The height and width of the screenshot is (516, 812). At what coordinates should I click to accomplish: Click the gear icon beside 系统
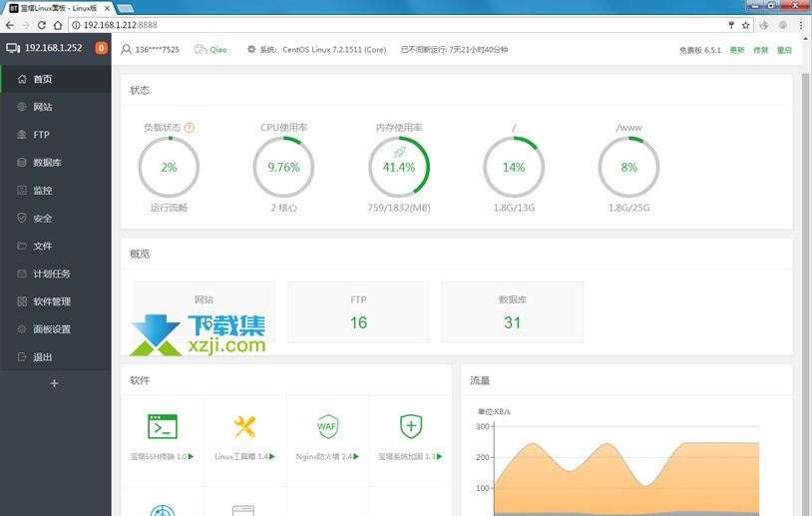click(251, 49)
